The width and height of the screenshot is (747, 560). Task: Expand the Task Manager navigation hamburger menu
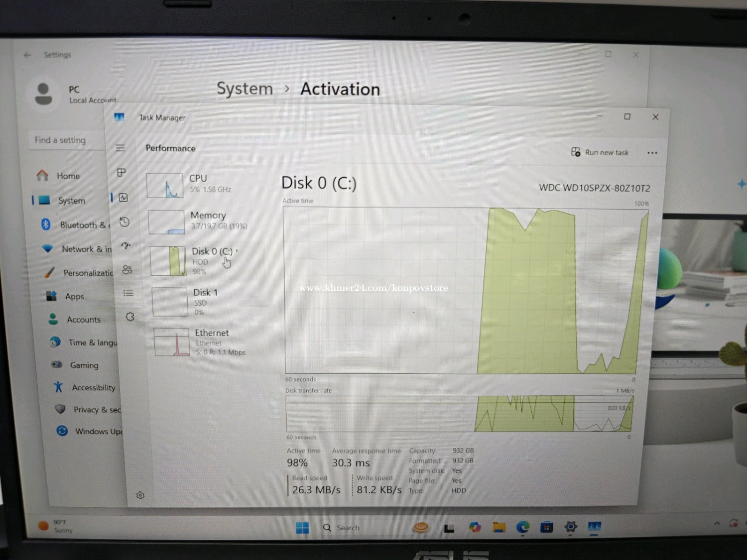pyautogui.click(x=120, y=148)
